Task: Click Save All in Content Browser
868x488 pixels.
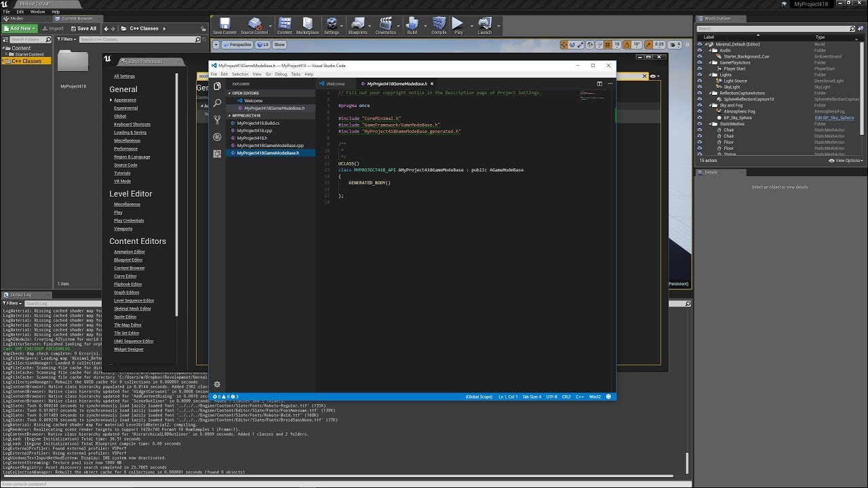Action: (x=83, y=28)
